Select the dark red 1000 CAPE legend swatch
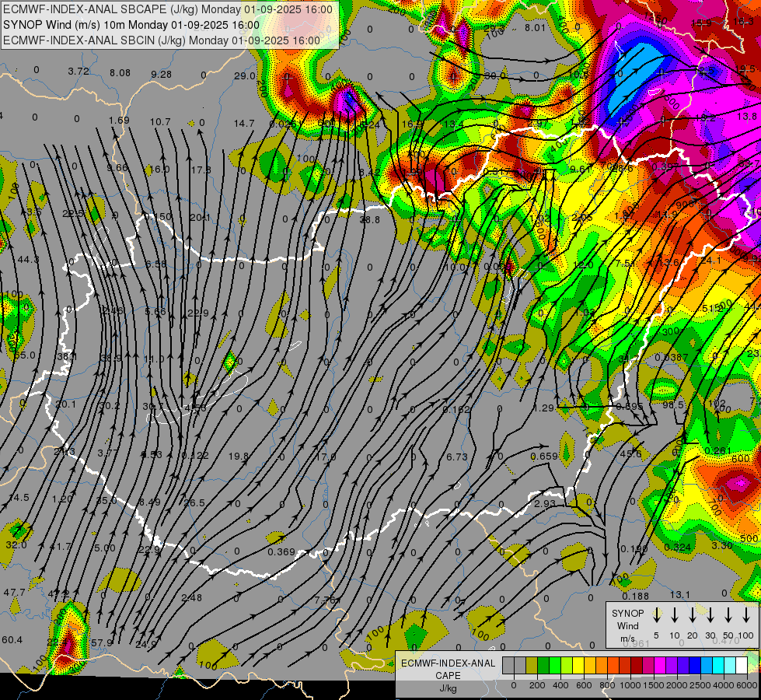This screenshot has height=700, width=761. point(637,666)
